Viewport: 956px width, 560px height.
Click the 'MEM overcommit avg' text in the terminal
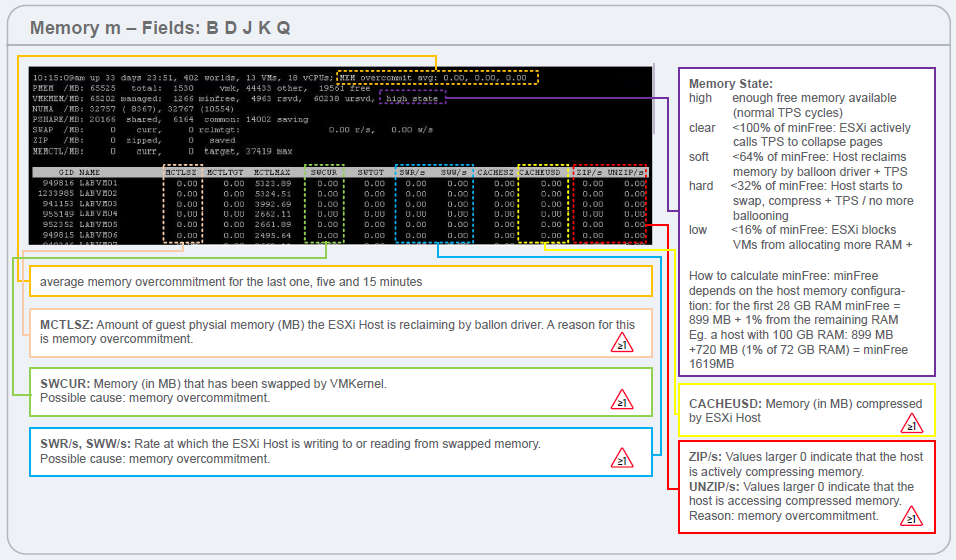click(x=387, y=77)
